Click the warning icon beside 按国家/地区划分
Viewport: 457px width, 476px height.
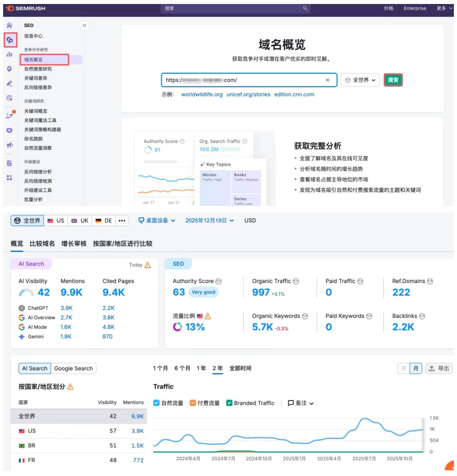tap(71, 387)
